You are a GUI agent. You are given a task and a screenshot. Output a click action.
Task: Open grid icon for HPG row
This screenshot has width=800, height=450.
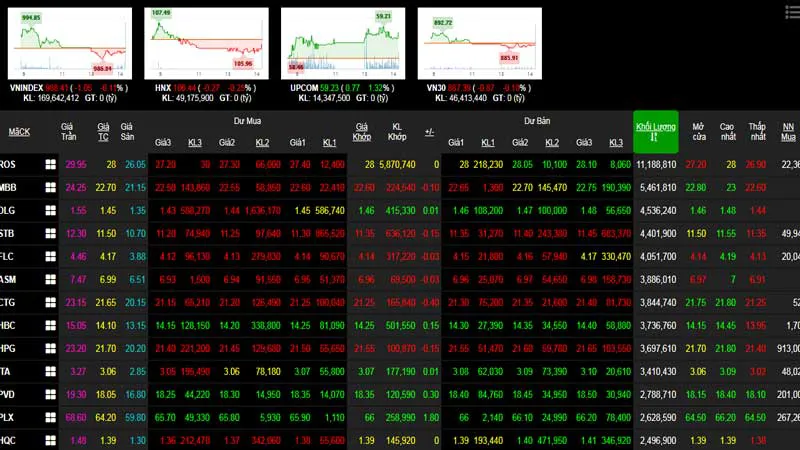(x=51, y=348)
